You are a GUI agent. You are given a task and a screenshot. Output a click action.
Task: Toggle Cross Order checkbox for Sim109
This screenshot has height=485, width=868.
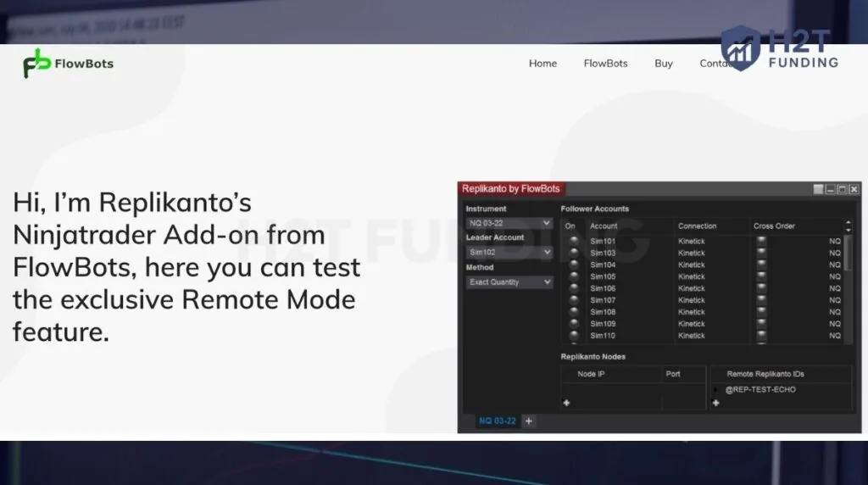(x=762, y=323)
